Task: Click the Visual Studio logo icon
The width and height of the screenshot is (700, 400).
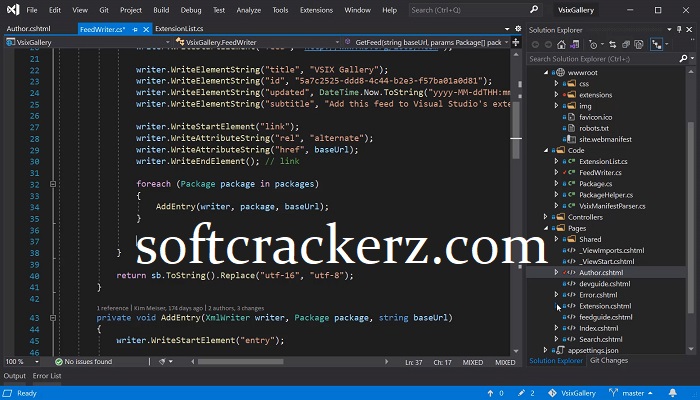Action: (x=13, y=9)
